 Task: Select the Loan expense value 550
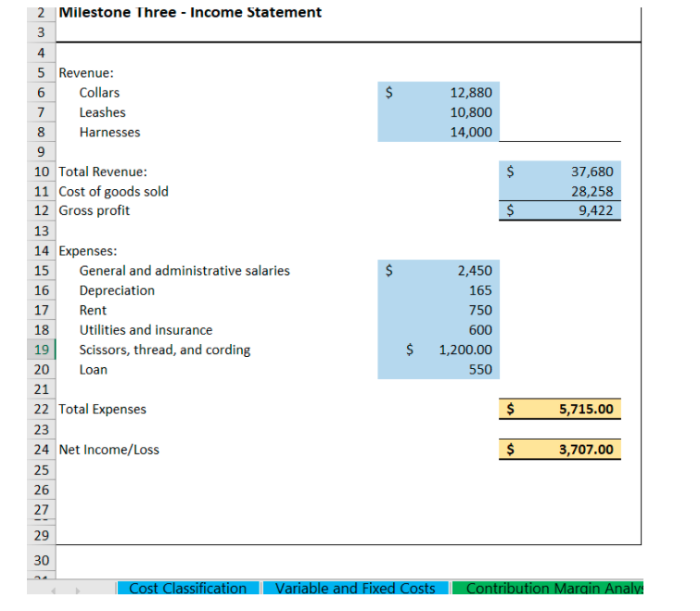pos(439,369)
